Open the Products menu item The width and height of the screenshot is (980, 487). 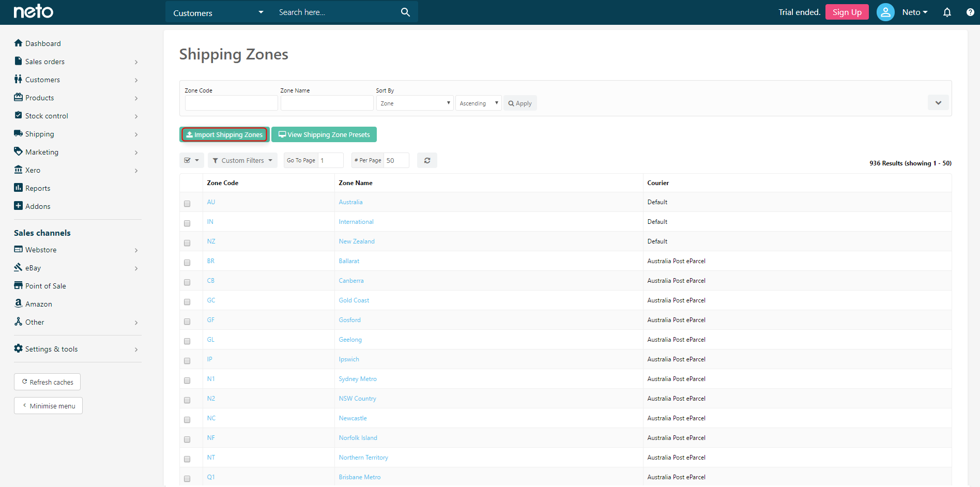[x=39, y=98]
